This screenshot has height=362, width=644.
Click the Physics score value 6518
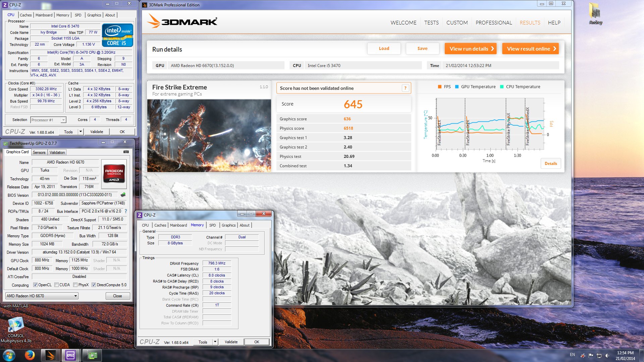(348, 128)
